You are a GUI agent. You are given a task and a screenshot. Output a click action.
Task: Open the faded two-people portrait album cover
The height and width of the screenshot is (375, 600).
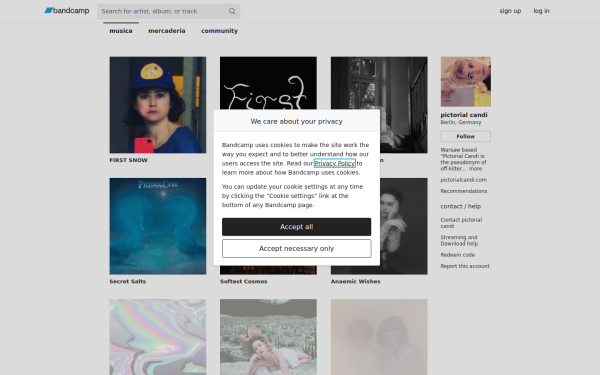click(x=379, y=337)
